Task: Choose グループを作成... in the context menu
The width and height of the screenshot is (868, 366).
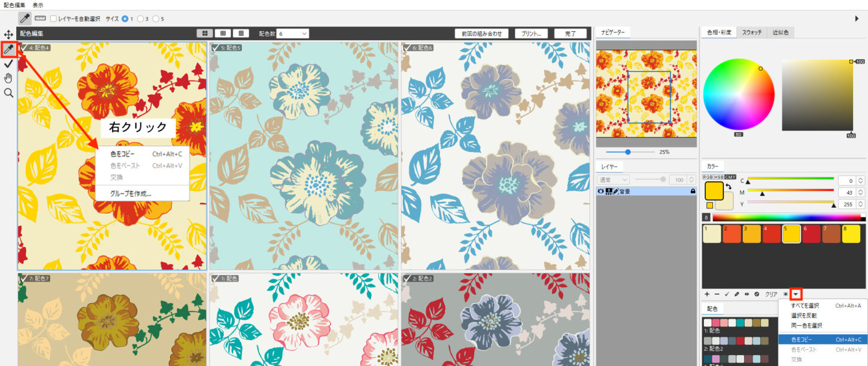Action: 142,193
